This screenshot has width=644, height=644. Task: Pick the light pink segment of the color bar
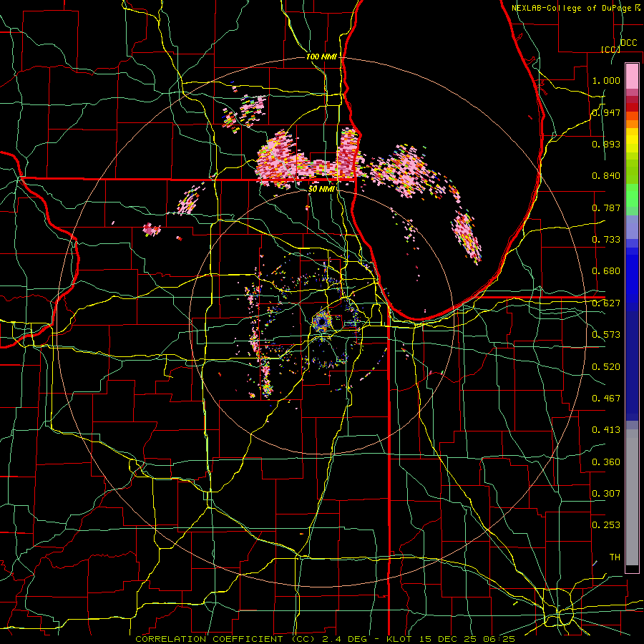click(632, 76)
